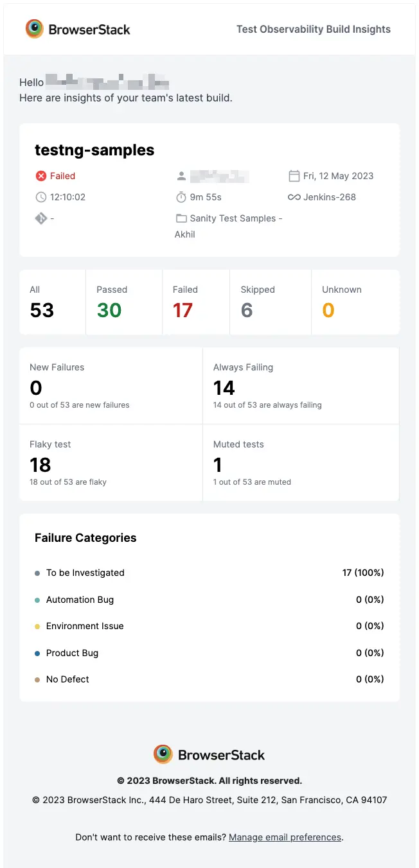
Task: Select the Skipped 6 tests card
Action: (x=271, y=302)
